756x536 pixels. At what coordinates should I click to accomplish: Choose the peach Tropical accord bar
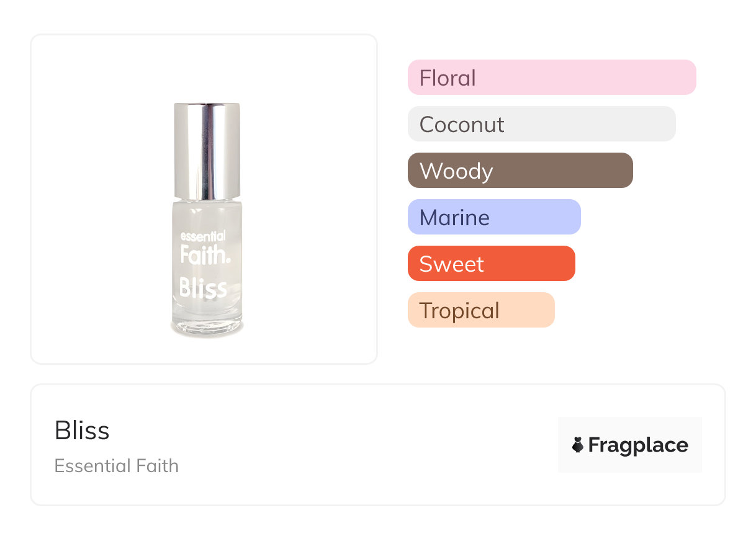pos(480,310)
